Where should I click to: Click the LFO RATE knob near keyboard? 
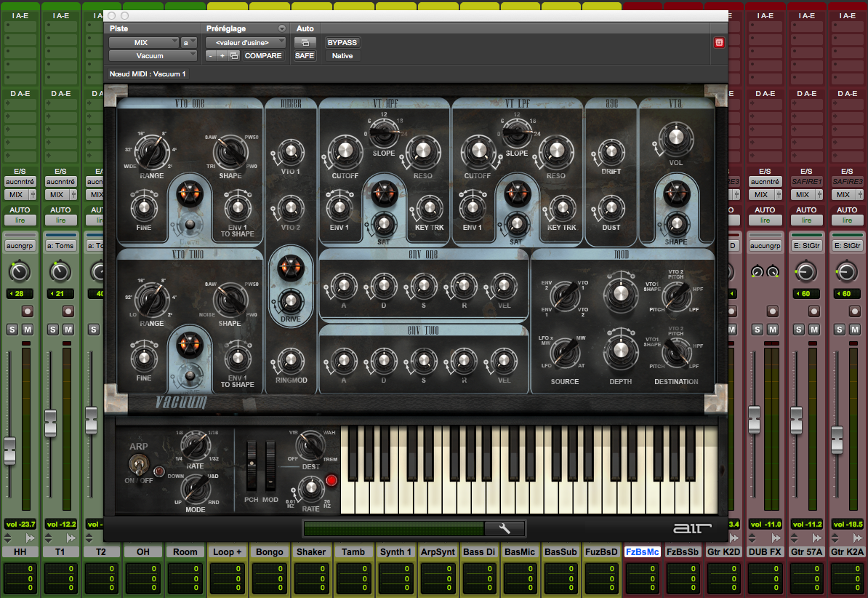point(310,488)
